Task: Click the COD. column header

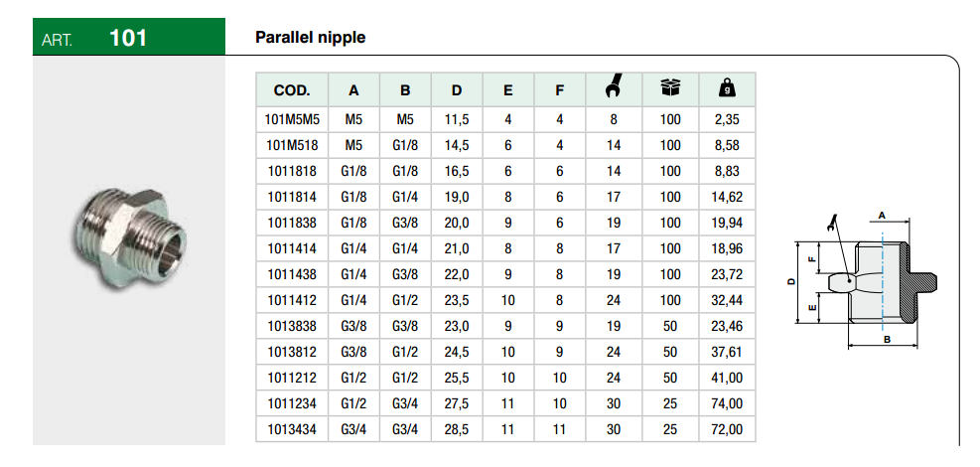Action: 292,90
